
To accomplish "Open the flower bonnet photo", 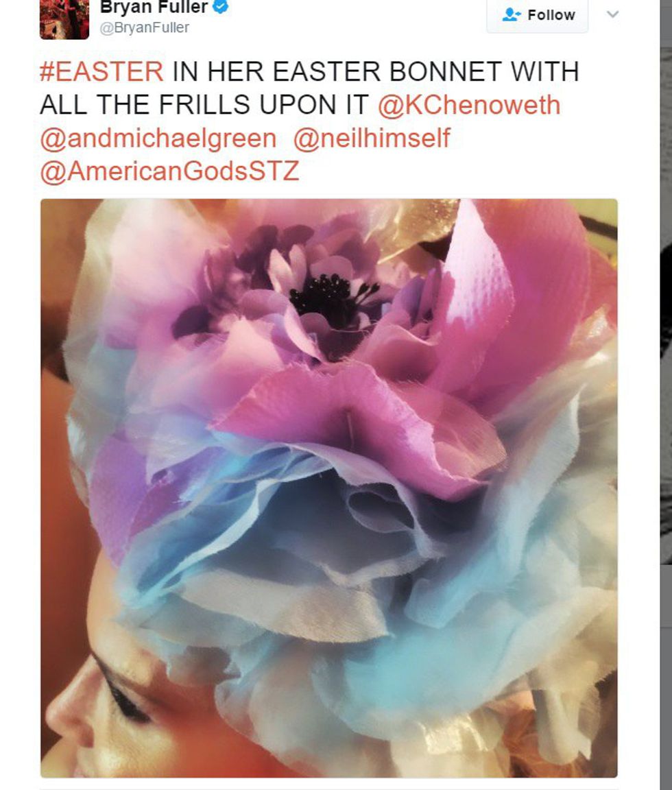I will click(329, 488).
